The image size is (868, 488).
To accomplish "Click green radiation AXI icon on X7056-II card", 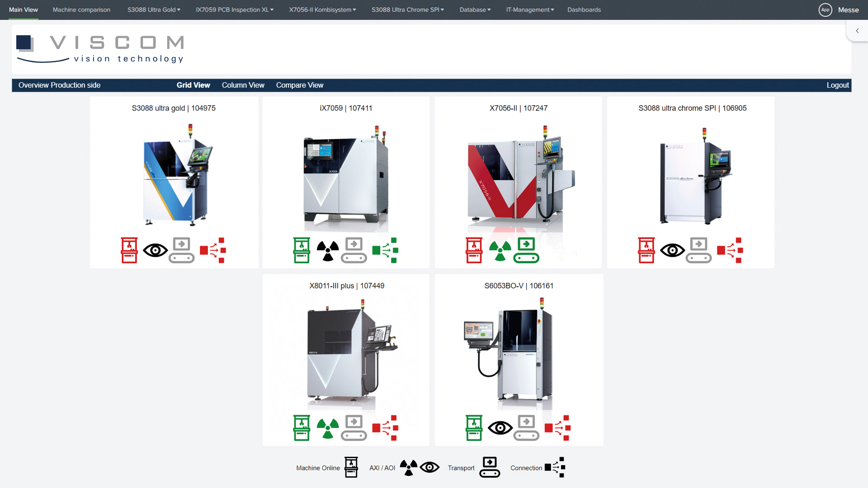I will (x=500, y=251).
